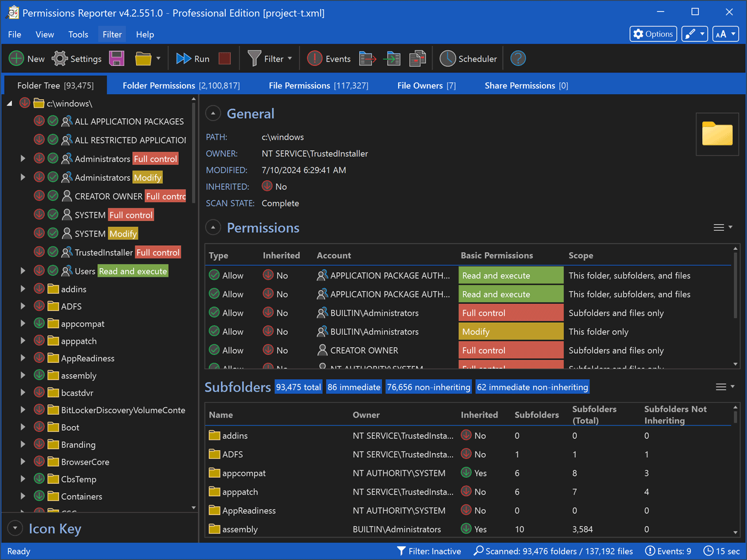Open the Events log
This screenshot has width=747, height=560.
[329, 59]
